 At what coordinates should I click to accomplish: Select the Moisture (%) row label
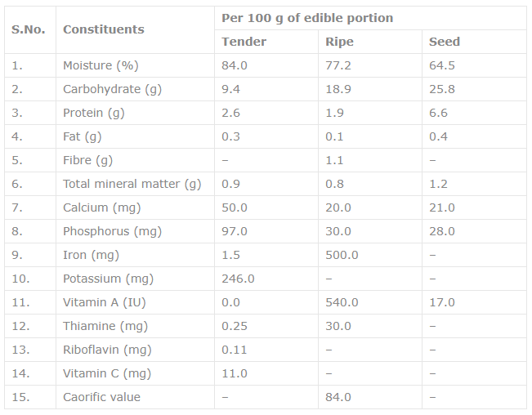coord(101,65)
